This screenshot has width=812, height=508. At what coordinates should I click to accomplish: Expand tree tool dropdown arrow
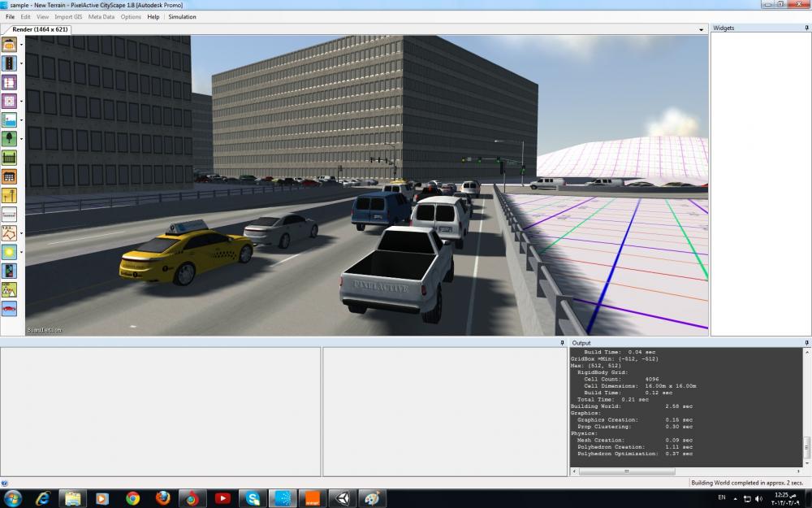[x=21, y=138]
